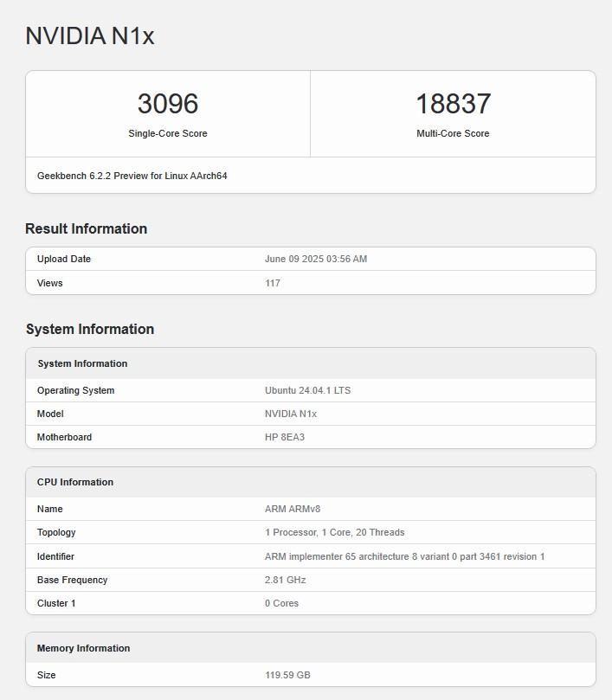Click the Single-Core Score label

168,133
